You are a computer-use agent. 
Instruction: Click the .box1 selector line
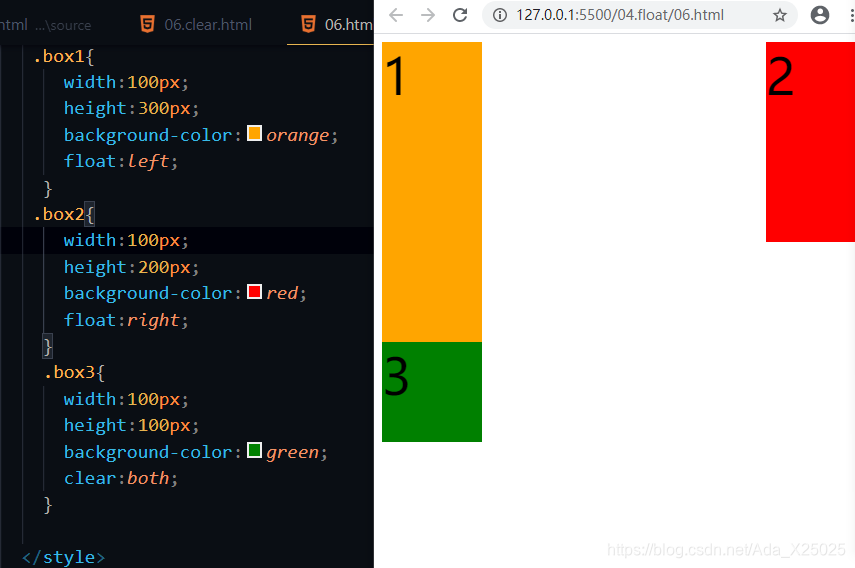tap(63, 56)
